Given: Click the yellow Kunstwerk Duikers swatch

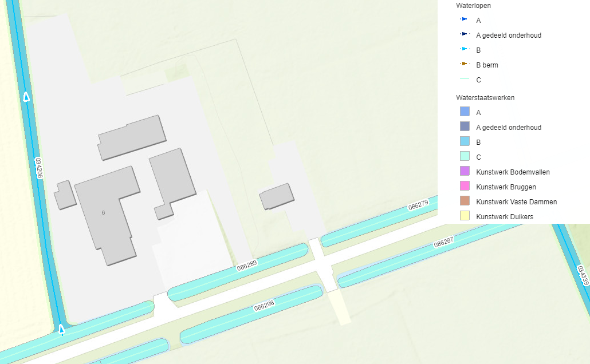Looking at the screenshot, I should tap(465, 215).
